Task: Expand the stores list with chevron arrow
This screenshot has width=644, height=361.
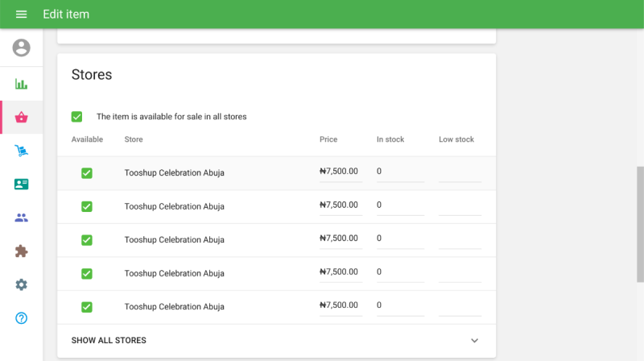Action: [x=474, y=341]
